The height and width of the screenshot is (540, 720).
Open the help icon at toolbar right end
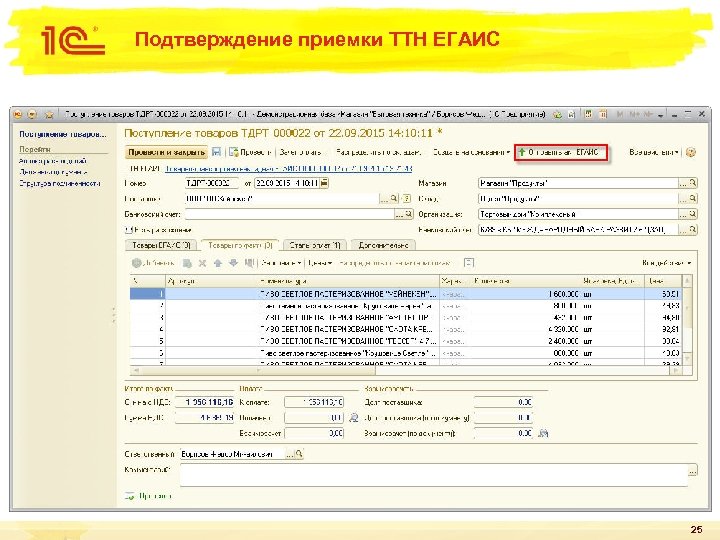[x=691, y=152]
